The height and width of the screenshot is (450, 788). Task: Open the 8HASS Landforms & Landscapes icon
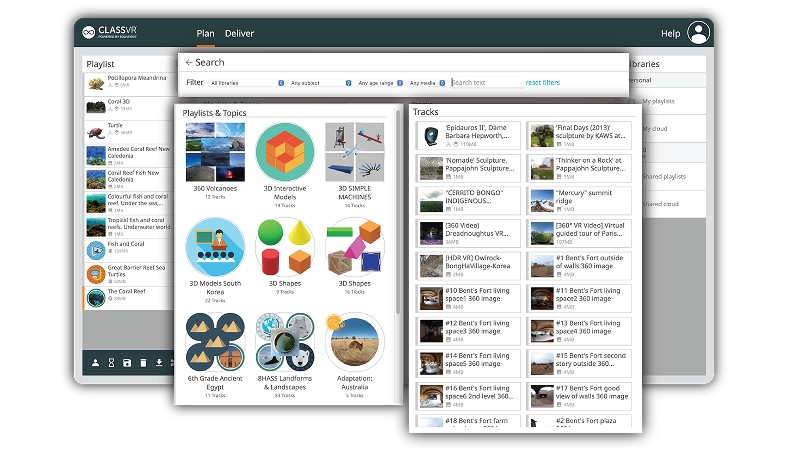(x=285, y=342)
